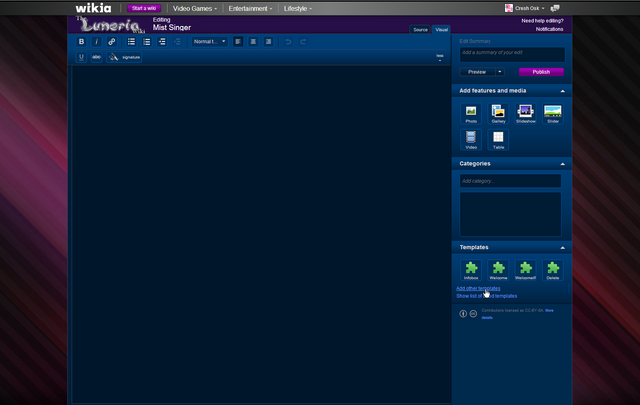
Task: Open the Notifications link
Action: point(549,29)
